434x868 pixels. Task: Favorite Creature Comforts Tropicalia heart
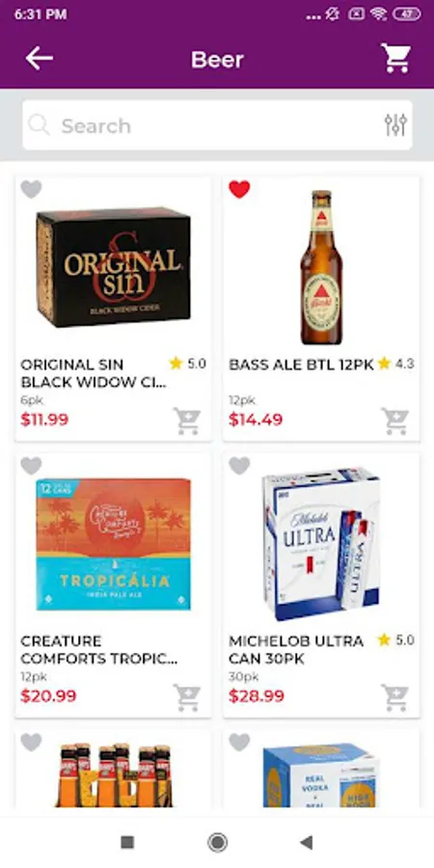tap(31, 466)
